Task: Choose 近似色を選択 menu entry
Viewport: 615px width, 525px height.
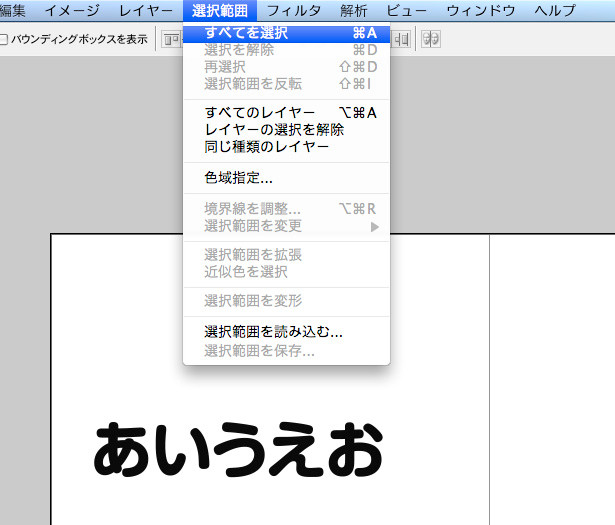Action: point(286,272)
